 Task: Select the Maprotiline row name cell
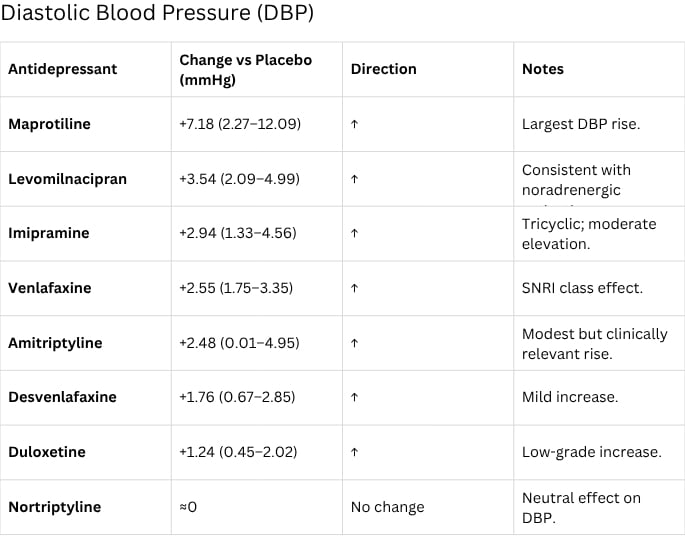click(x=49, y=124)
